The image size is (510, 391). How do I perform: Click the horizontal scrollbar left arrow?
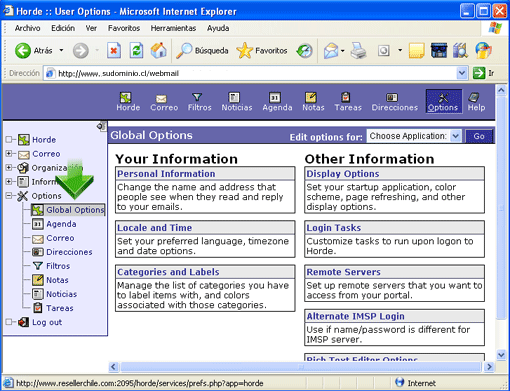pyautogui.click(x=113, y=367)
